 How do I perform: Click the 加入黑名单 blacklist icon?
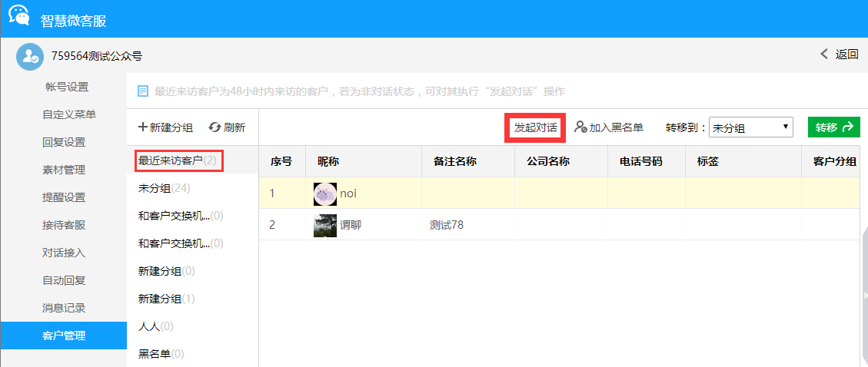(580, 127)
